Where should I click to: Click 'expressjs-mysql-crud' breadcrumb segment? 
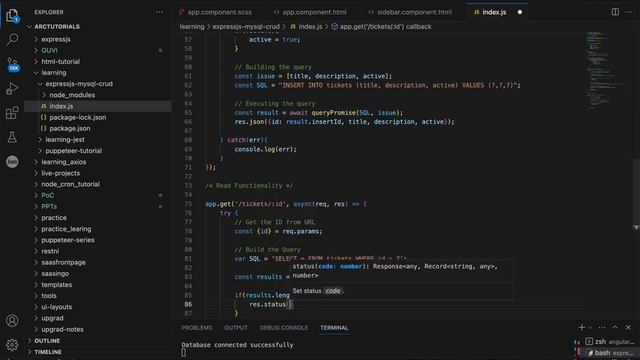pos(246,27)
